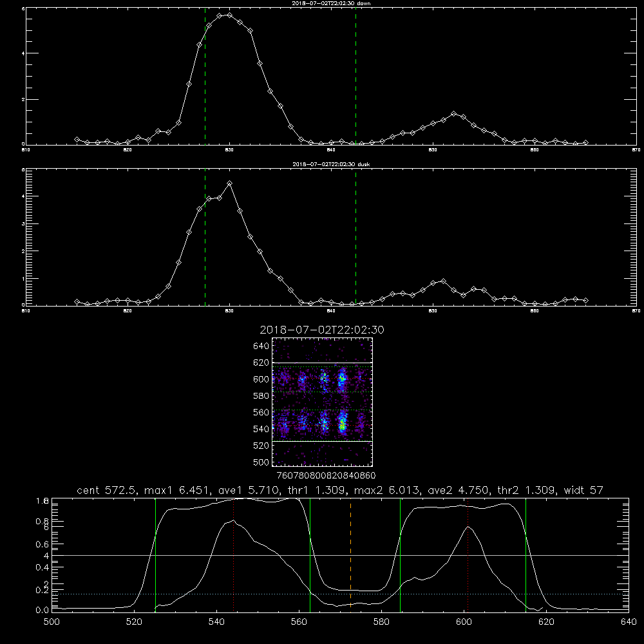The height and width of the screenshot is (644, 644).
Task: Click the x-axis label '560' of bottom plot
Action: point(299,622)
